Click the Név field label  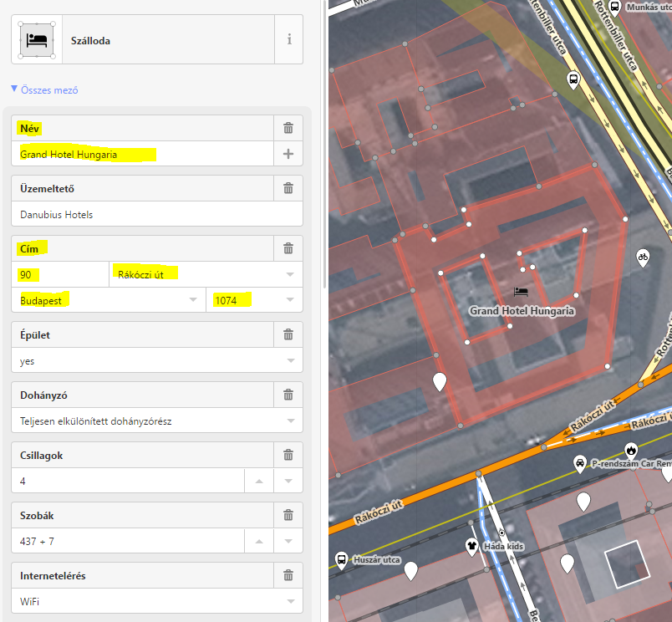pyautogui.click(x=29, y=128)
